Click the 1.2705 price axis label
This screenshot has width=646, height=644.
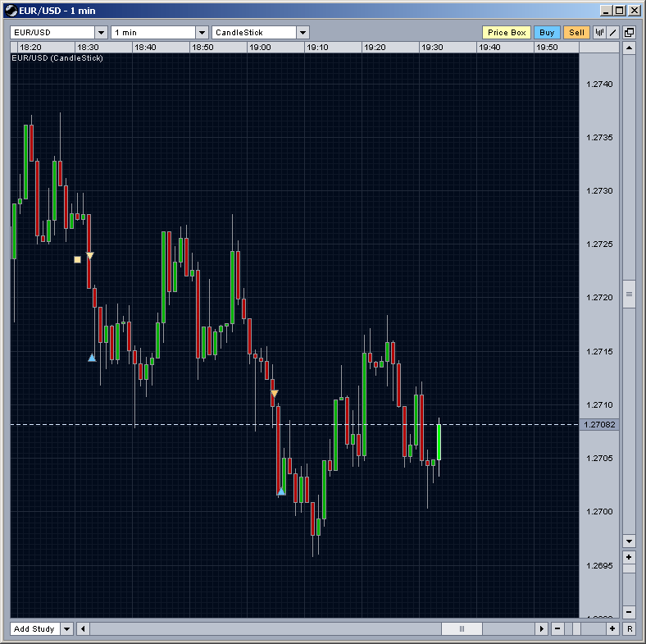click(599, 458)
